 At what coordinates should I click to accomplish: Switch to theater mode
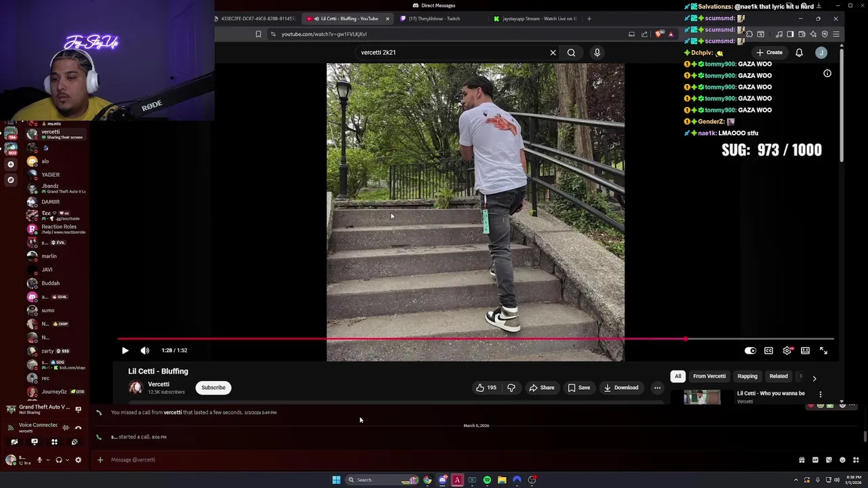tap(805, 350)
